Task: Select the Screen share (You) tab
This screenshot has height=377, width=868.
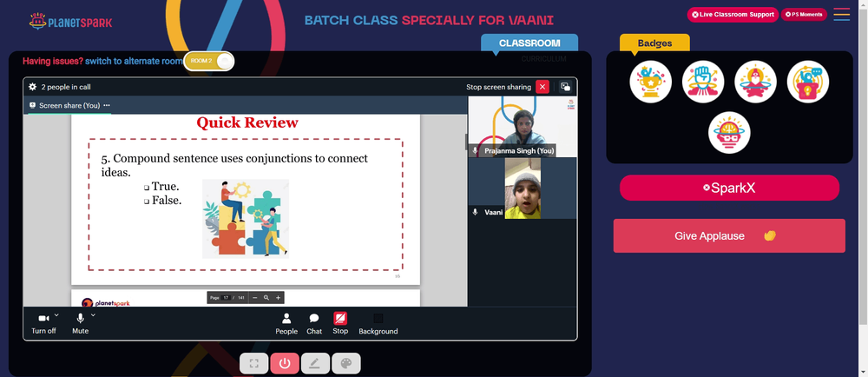Action: pyautogui.click(x=69, y=105)
